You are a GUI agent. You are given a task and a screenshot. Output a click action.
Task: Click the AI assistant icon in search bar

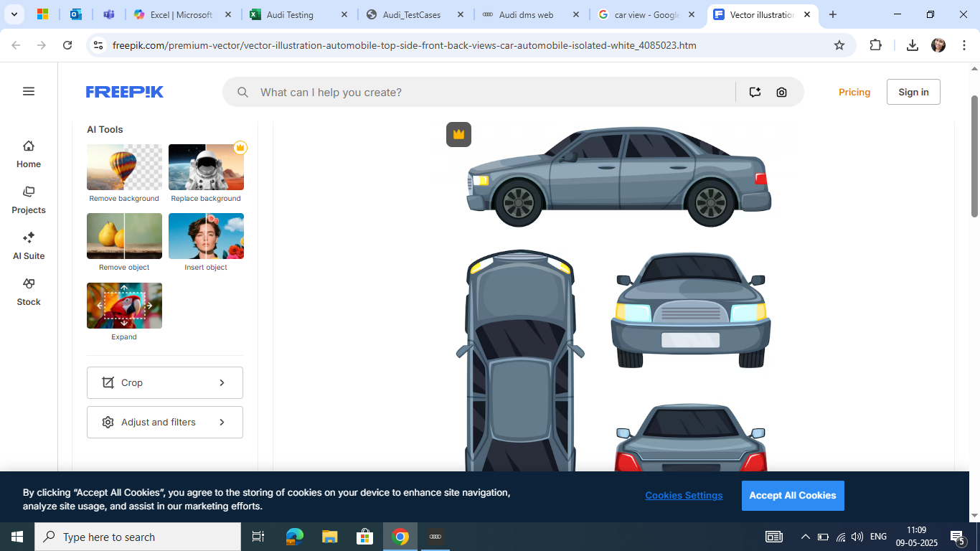tap(755, 92)
